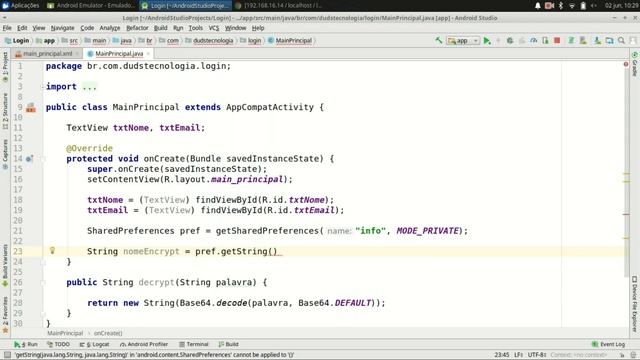Open Project Structure toolbar icon
This screenshot has height=360, width=640.
click(x=609, y=40)
